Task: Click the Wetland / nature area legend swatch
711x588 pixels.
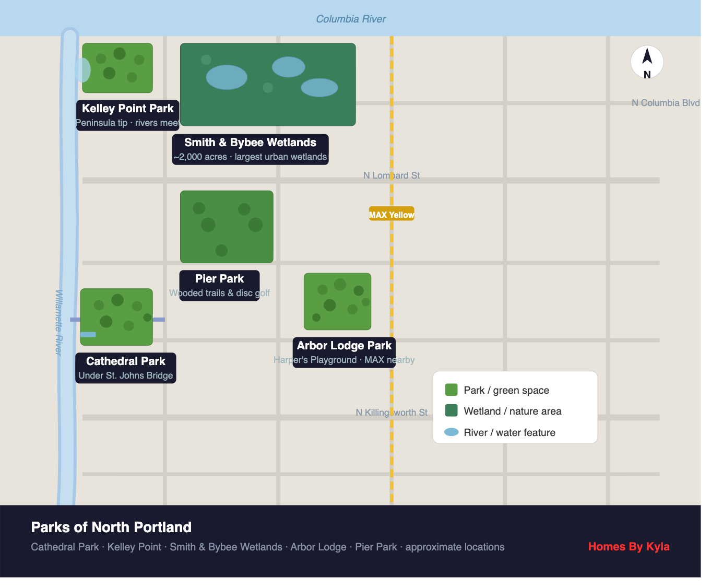Action: pos(451,410)
